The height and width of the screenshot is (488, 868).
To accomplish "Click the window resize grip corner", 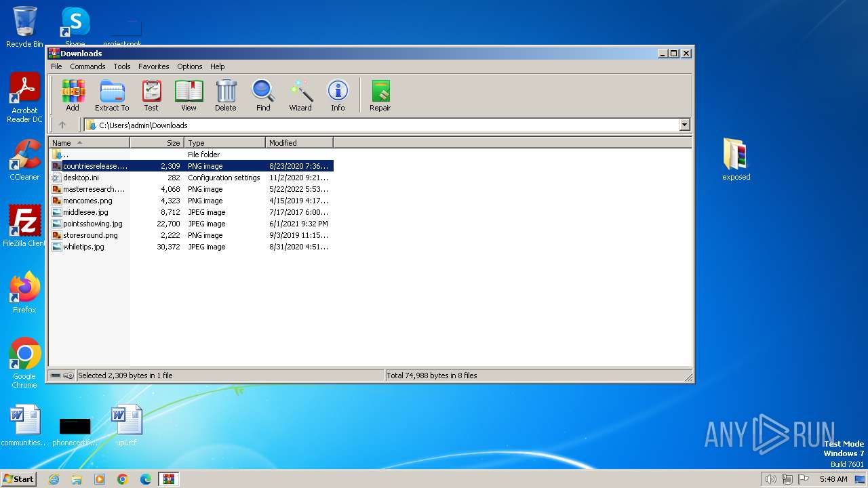I will [688, 377].
